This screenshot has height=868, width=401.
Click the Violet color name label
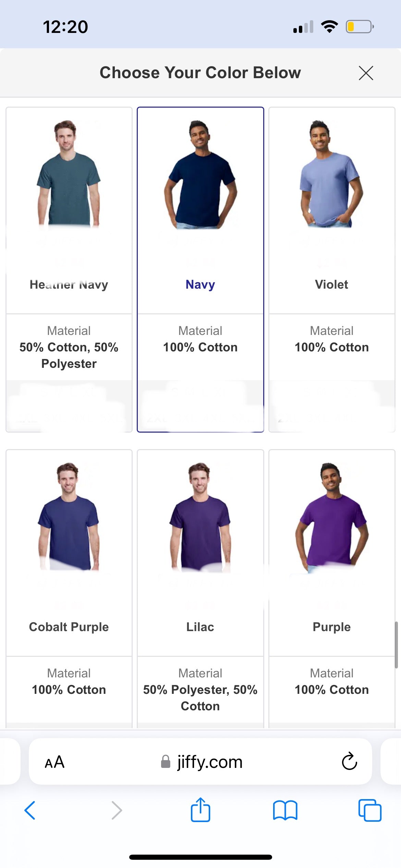point(331,284)
